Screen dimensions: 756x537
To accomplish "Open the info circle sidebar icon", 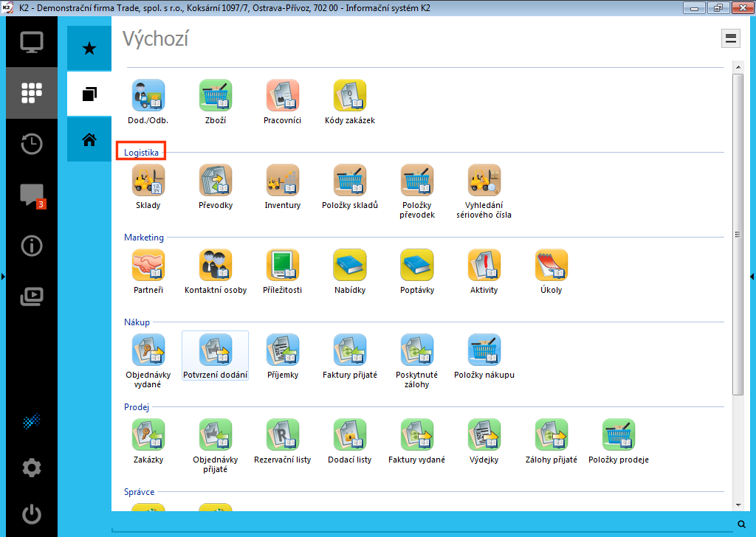I will click(32, 246).
